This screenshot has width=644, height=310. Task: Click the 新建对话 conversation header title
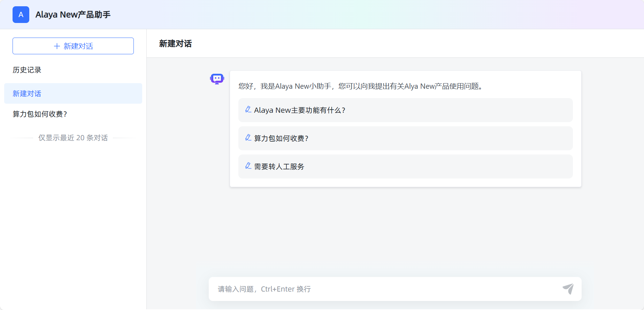pyautogui.click(x=175, y=44)
